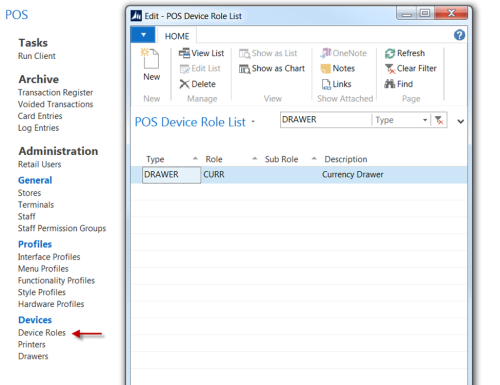Expand the blue application menu dropdown
This screenshot has height=385, width=500.
pyautogui.click(x=143, y=35)
